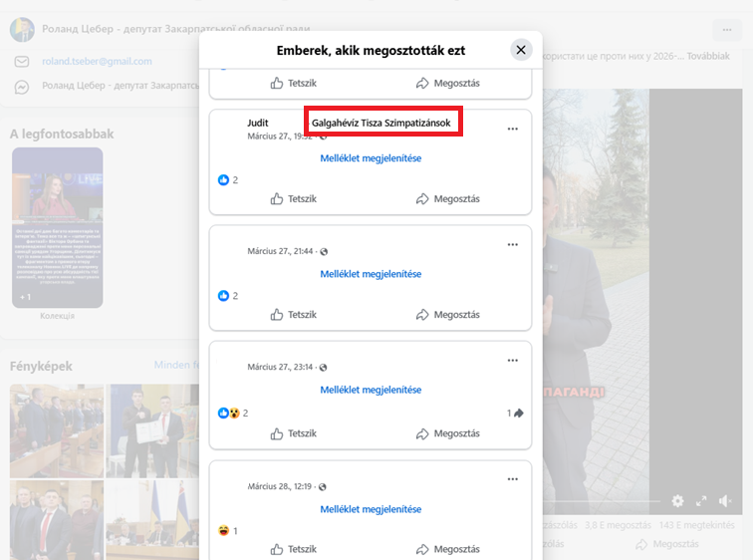Open the Judit profile name
The image size is (753, 560).
[x=258, y=124]
